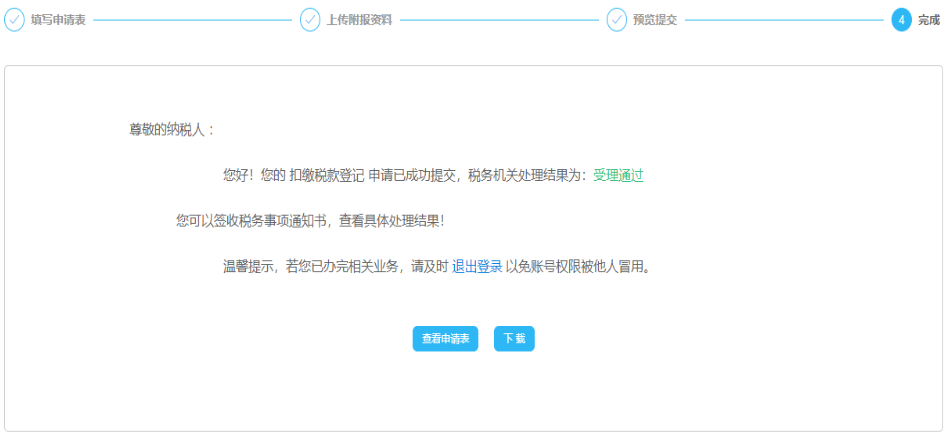Click the green 受理通过 result text

(618, 175)
